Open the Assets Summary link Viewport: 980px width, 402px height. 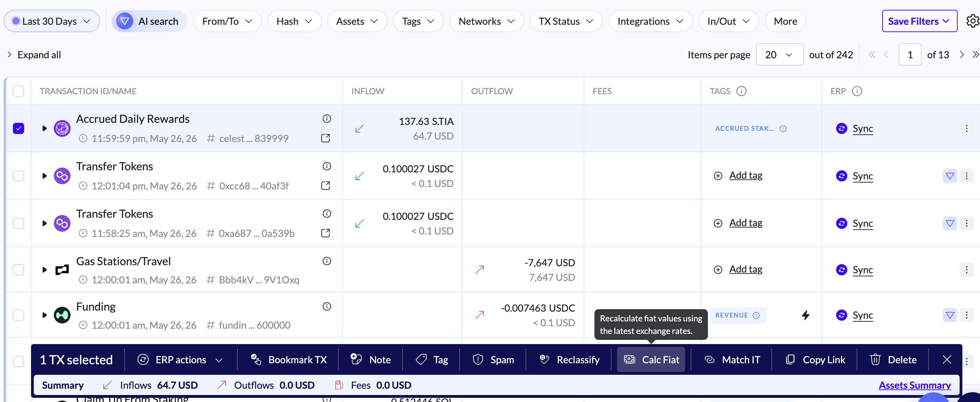coord(914,385)
